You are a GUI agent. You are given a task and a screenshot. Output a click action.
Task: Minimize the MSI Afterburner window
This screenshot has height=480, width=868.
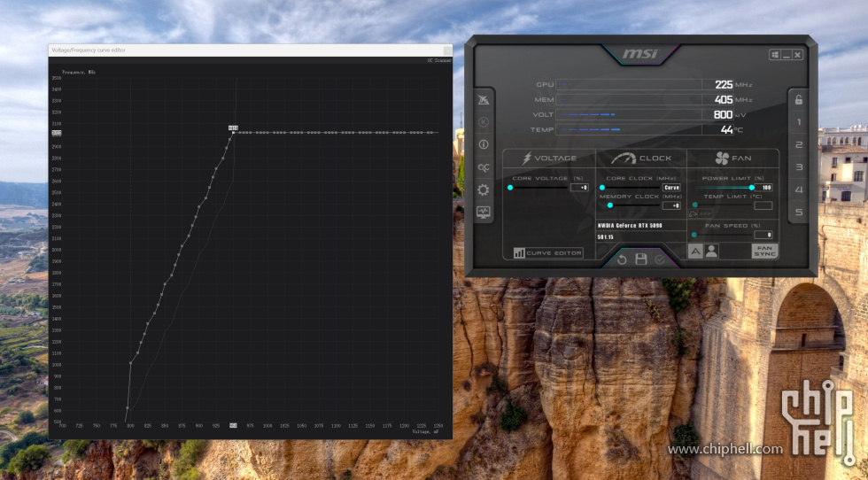click(x=787, y=55)
